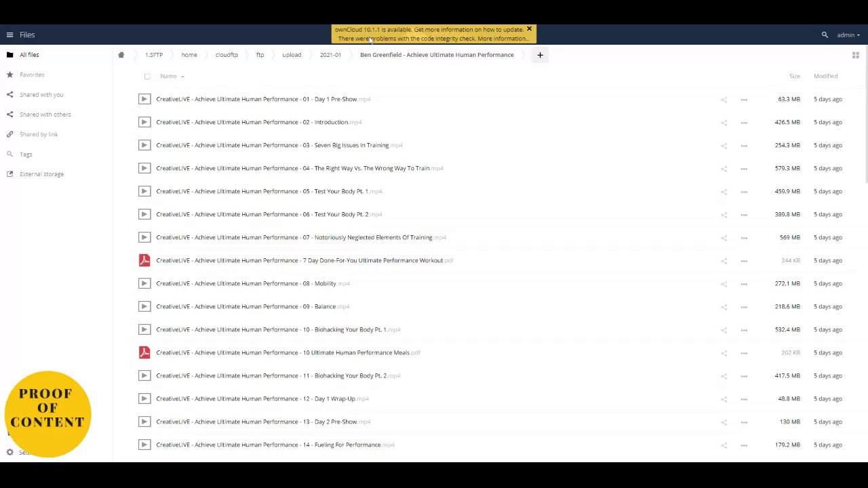Share the 08 - Mobility file

click(724, 283)
